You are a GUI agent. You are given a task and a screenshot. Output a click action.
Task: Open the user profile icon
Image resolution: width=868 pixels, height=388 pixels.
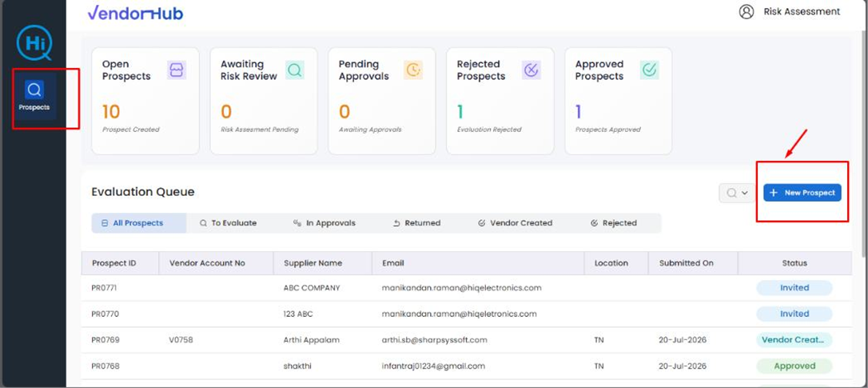point(747,12)
